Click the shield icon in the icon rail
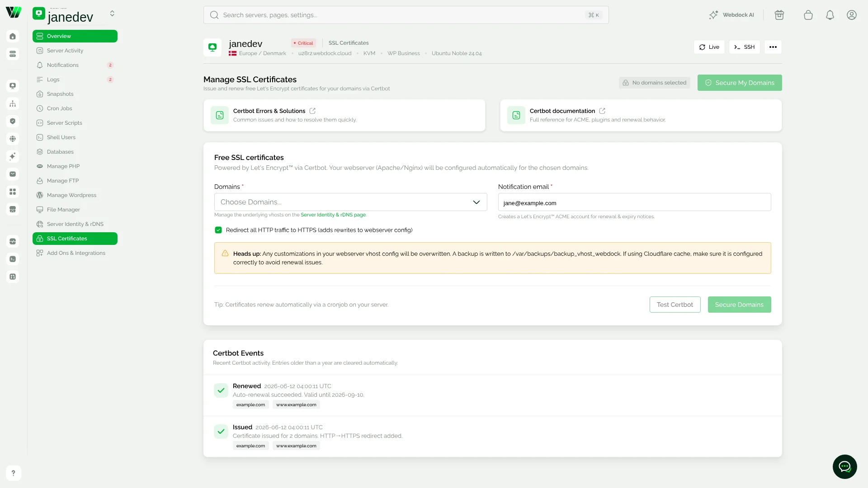 (13, 121)
